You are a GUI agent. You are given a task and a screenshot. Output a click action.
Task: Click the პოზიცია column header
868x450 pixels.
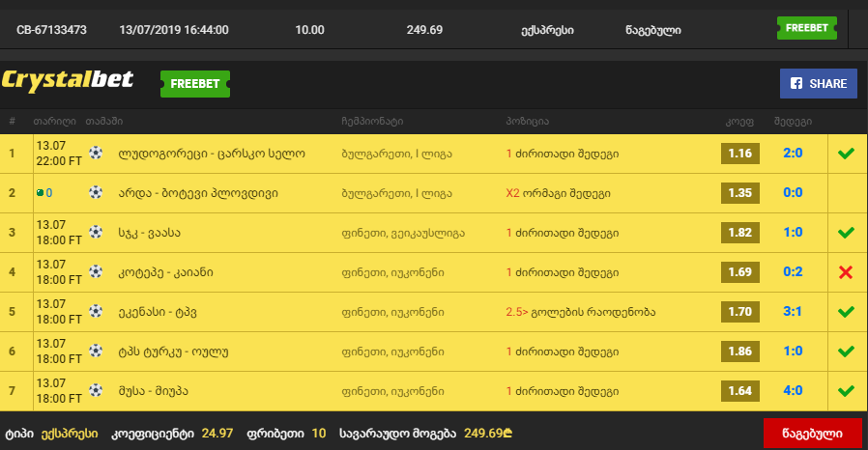tap(527, 121)
